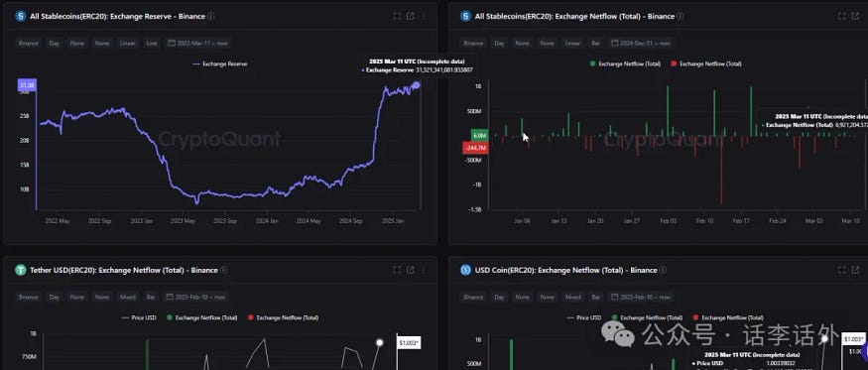
Task: Open Binance exchange dropdown in All Stablecoins Netflow panel
Action: point(473,44)
